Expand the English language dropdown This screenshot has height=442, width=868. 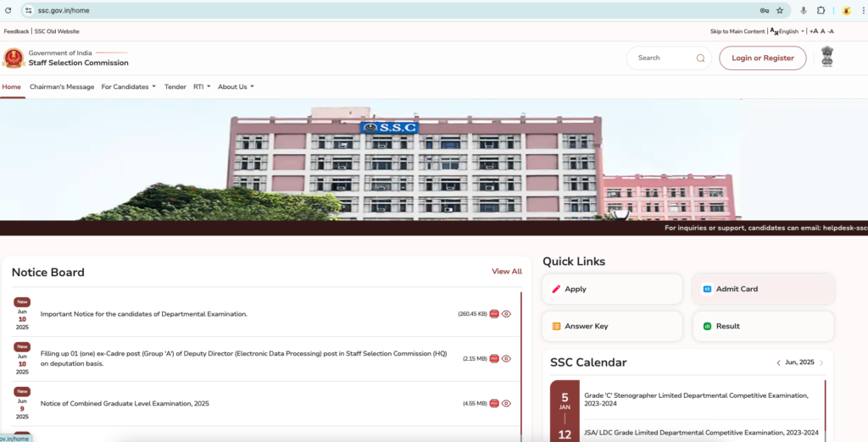(792, 31)
